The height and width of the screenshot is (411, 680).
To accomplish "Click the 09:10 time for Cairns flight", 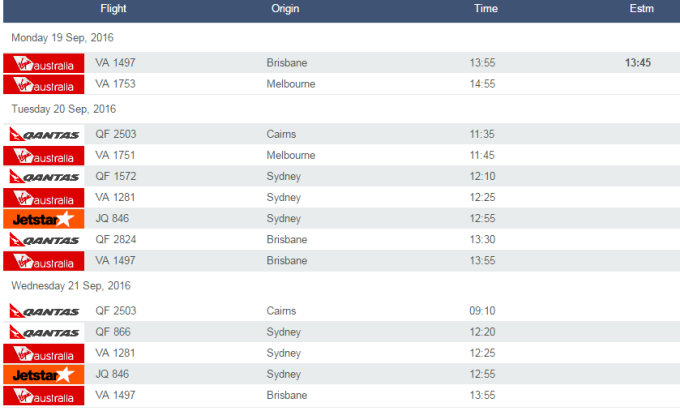I will point(483,311).
